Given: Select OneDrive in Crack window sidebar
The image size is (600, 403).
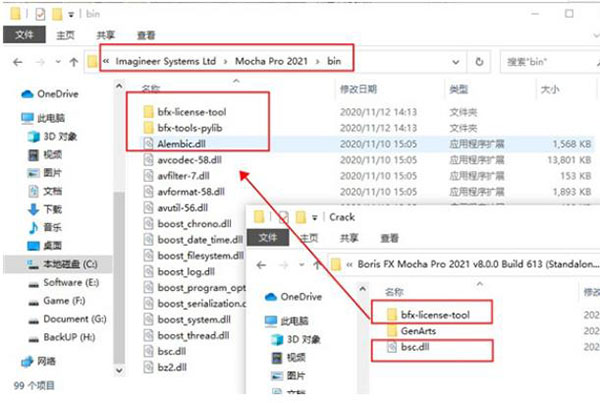Looking at the screenshot, I should [293, 297].
